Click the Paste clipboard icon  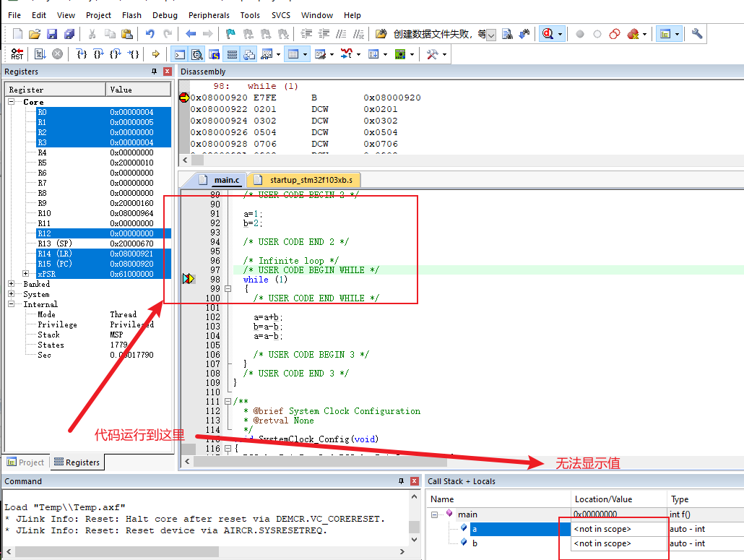click(126, 34)
